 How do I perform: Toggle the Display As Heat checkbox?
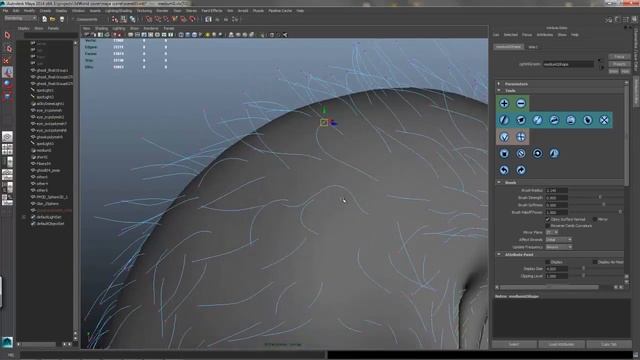pyautogui.click(x=595, y=262)
